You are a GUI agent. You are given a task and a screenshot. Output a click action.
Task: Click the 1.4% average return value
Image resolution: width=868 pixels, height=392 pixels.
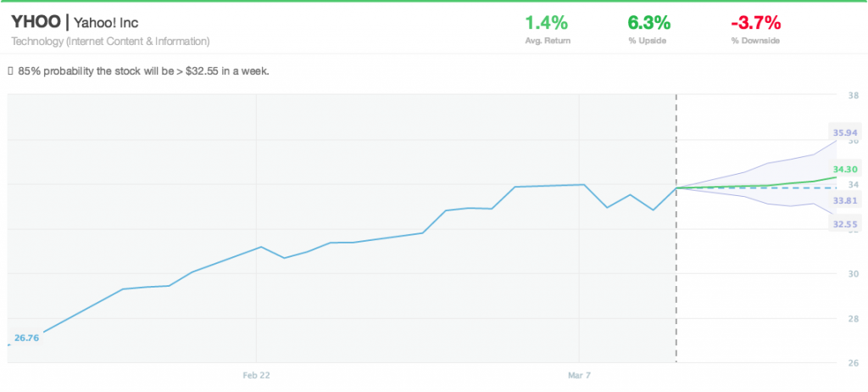point(546,23)
